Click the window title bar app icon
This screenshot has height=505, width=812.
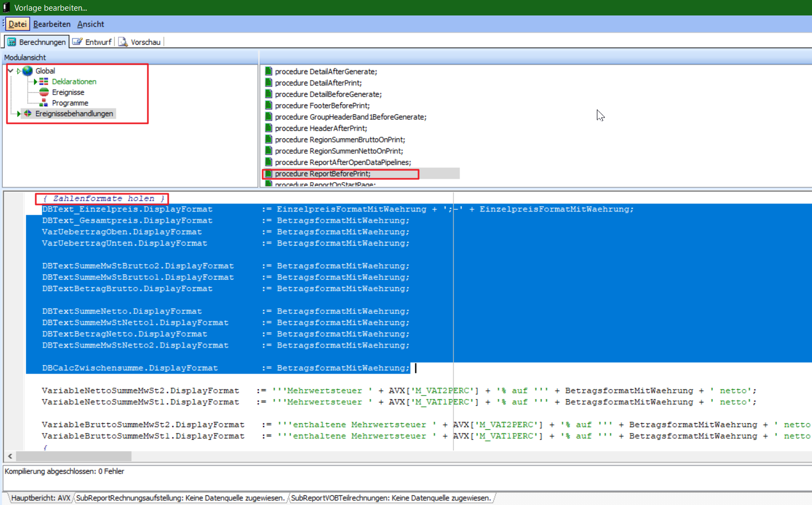tap(6, 7)
